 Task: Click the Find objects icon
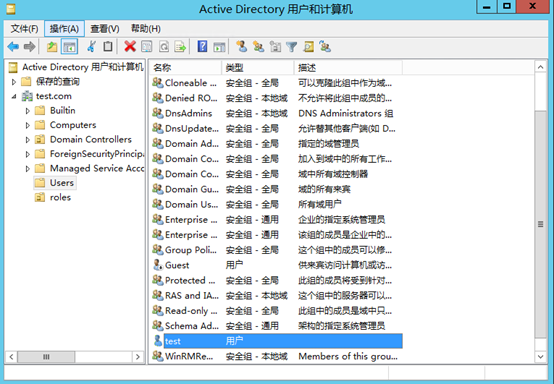coord(308,47)
